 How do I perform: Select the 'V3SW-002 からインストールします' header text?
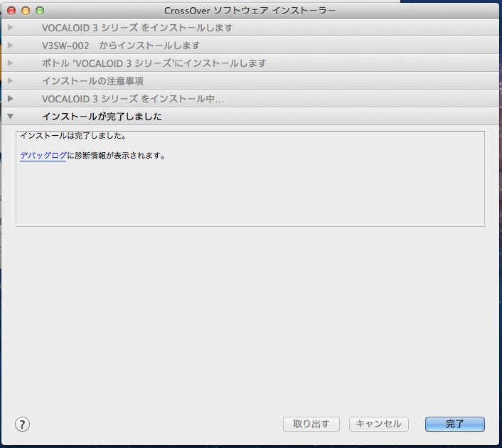coord(121,46)
